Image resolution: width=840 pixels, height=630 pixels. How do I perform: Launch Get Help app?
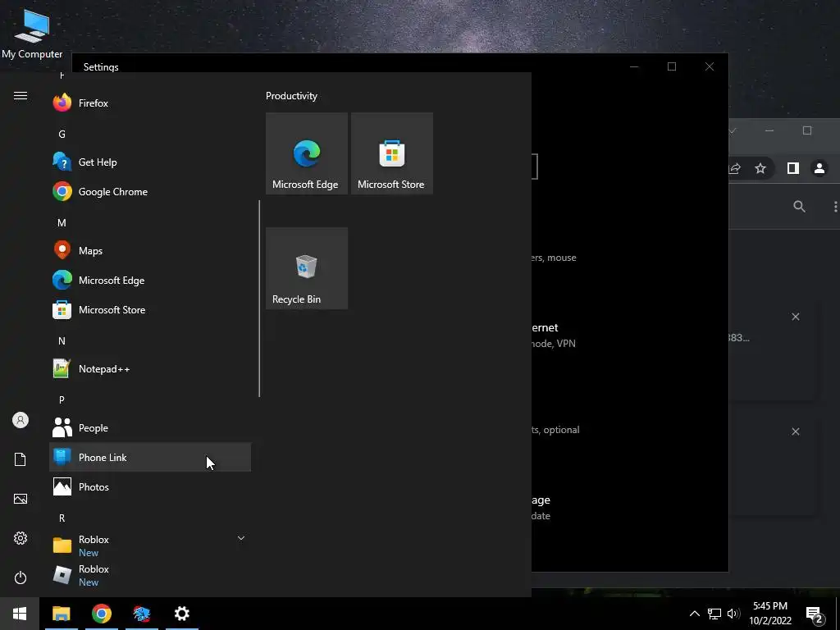click(x=150, y=162)
